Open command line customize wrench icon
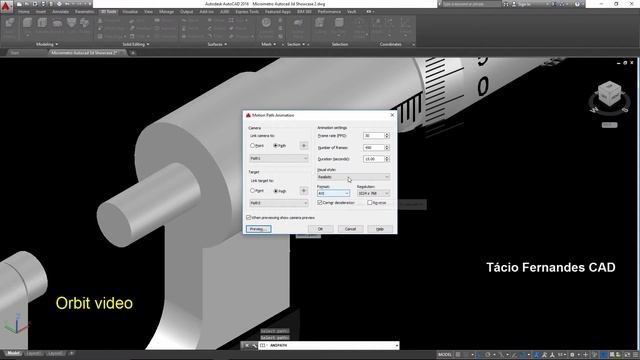 [x=254, y=345]
